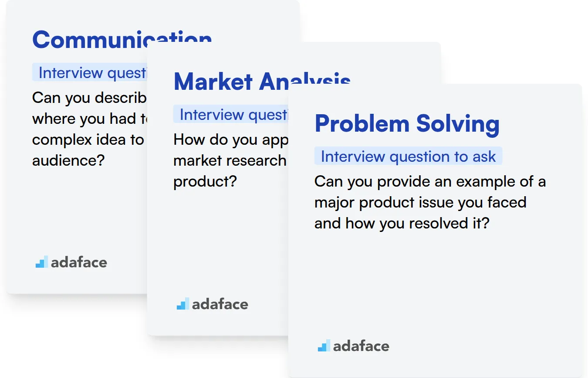
Task: Click the 'Interview question to ask' tag on Problem Solving card
Action: 408,156
